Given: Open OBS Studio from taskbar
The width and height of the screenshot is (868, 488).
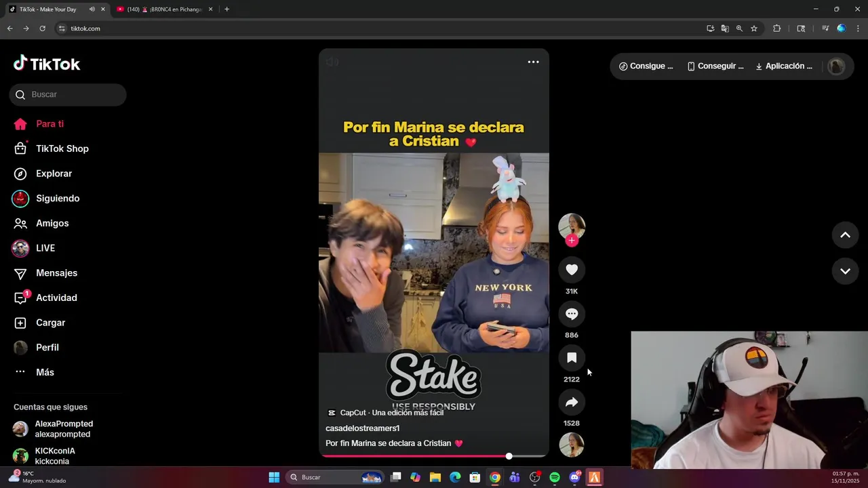Looking at the screenshot, I should coord(535,477).
